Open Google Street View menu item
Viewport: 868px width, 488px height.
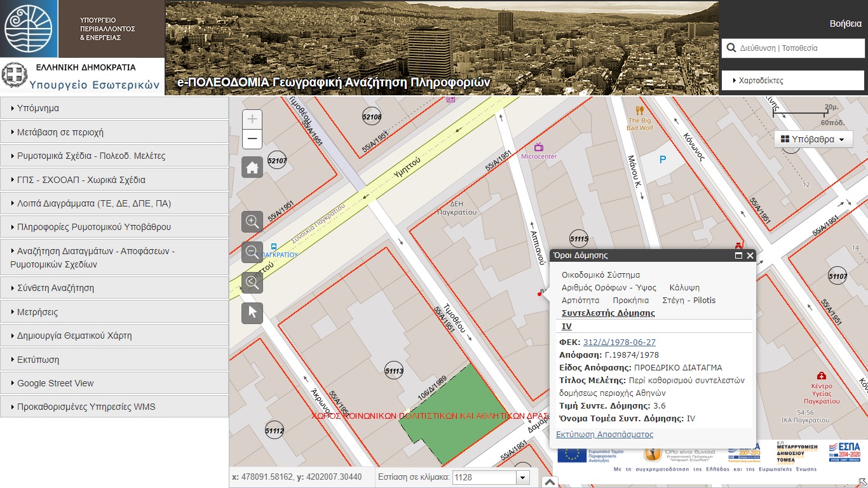[x=114, y=383]
